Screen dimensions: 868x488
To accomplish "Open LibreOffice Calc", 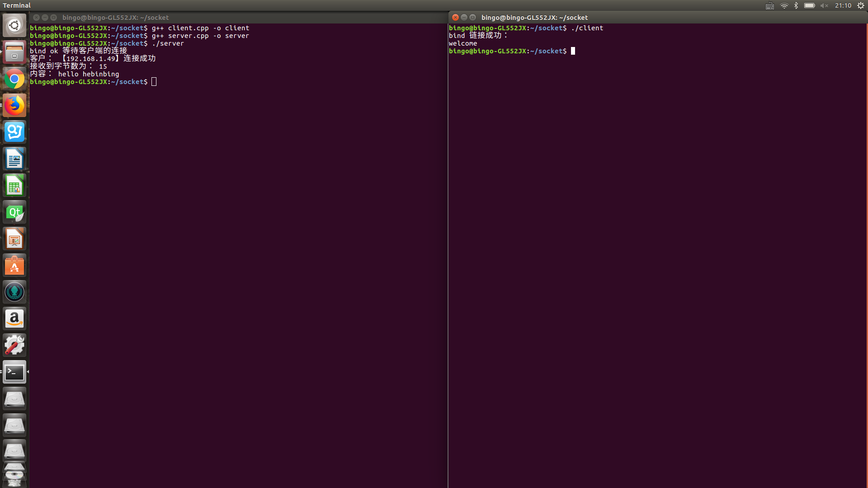I will pos(14,185).
